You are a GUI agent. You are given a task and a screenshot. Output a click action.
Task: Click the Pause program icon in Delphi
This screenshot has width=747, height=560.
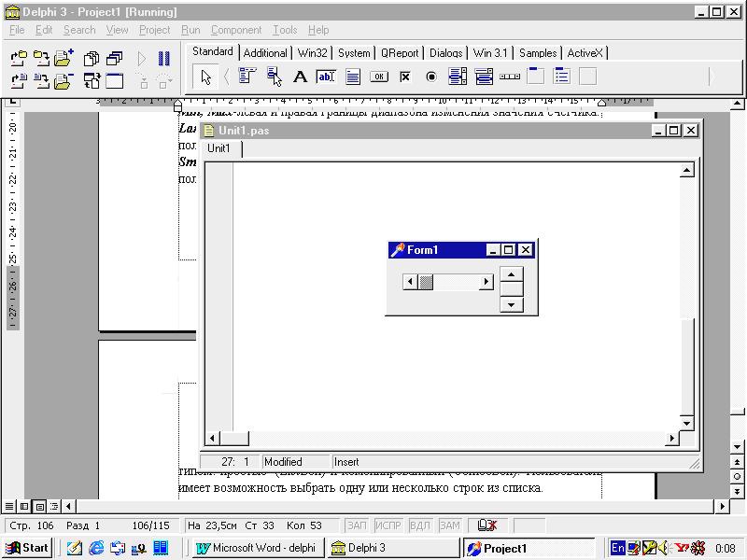(x=164, y=59)
